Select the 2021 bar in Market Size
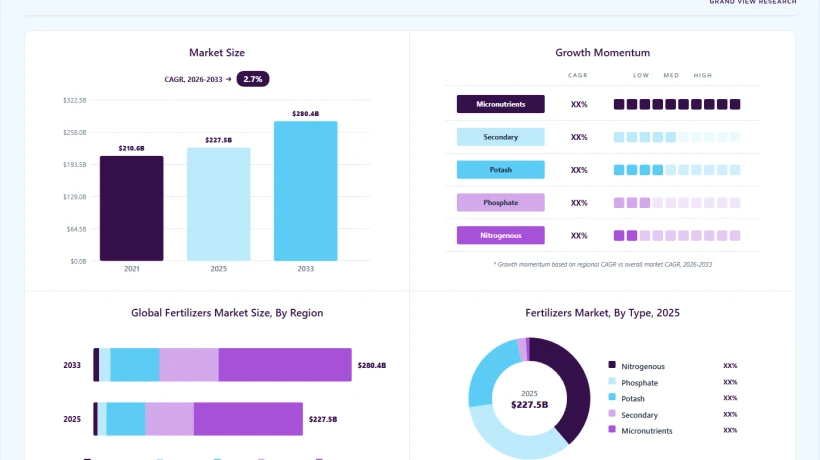 pyautogui.click(x=132, y=208)
